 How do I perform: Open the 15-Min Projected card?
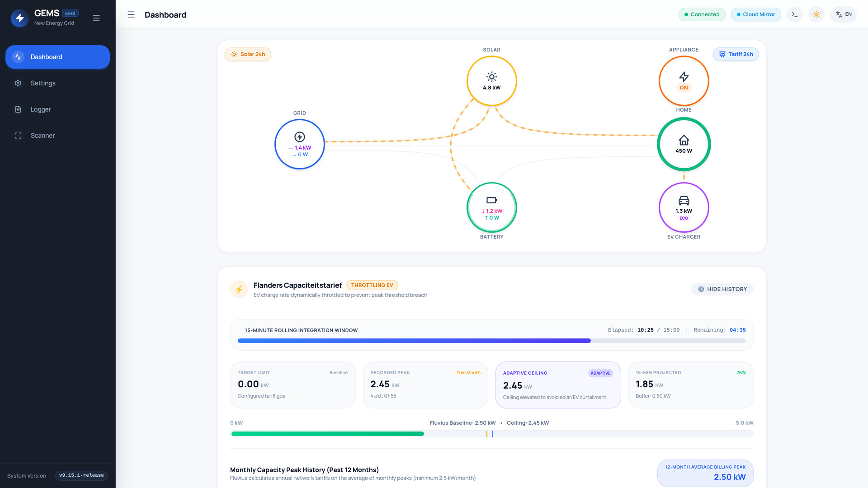click(x=691, y=385)
